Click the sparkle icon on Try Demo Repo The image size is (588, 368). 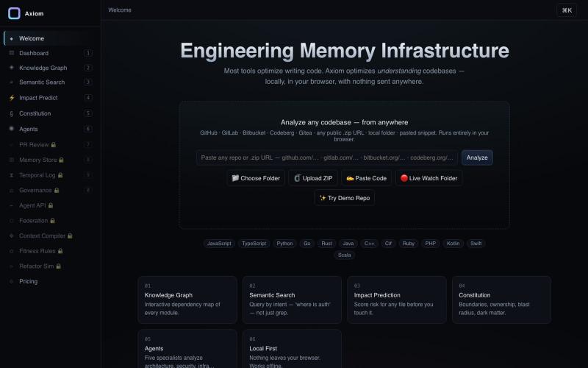323,198
